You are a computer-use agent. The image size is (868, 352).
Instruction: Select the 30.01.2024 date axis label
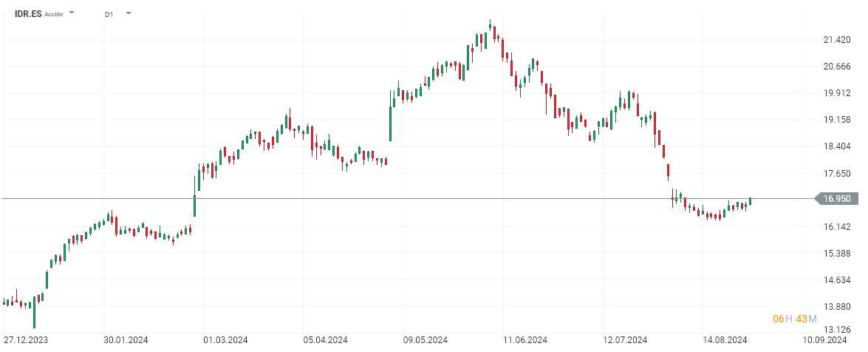(126, 340)
